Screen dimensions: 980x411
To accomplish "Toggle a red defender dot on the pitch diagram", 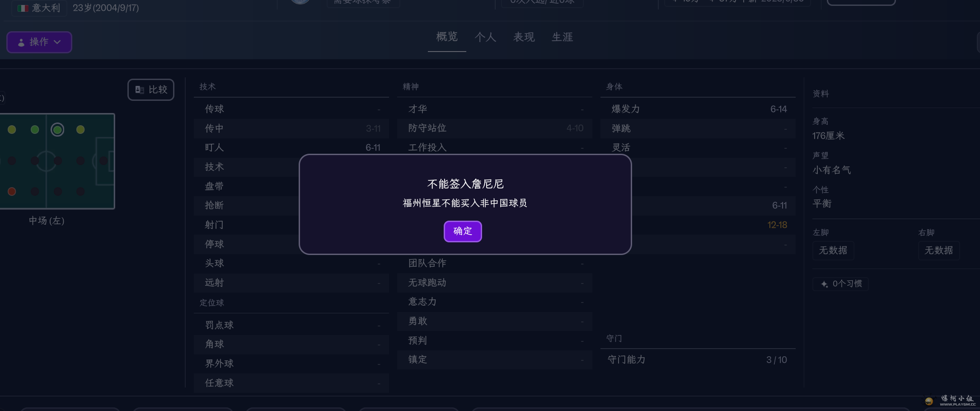I will point(11,191).
